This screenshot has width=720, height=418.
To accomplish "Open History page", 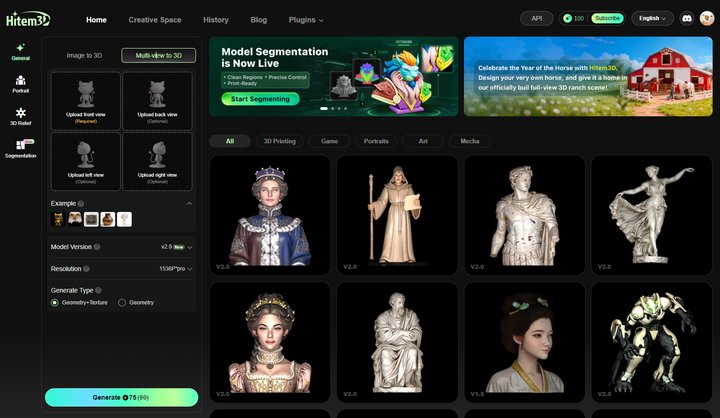I will (x=216, y=20).
